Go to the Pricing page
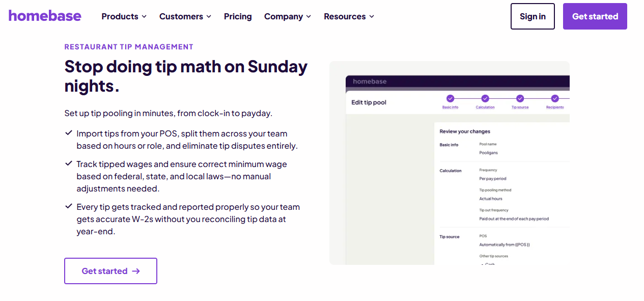The width and height of the screenshot is (644, 301). [238, 16]
